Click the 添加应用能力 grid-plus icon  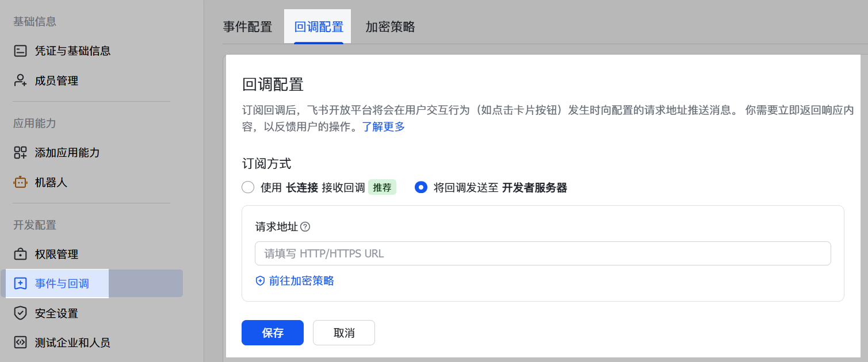pos(20,153)
